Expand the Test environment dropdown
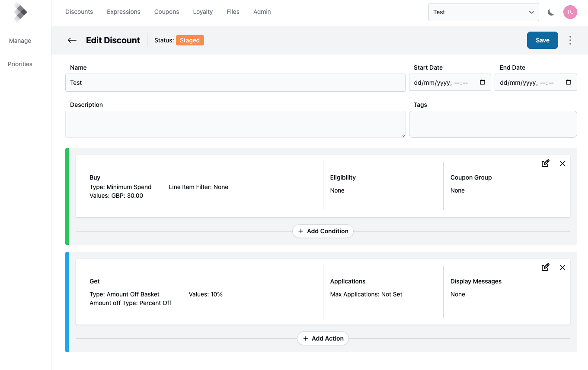Image resolution: width=588 pixels, height=370 pixels. pyautogui.click(x=483, y=12)
